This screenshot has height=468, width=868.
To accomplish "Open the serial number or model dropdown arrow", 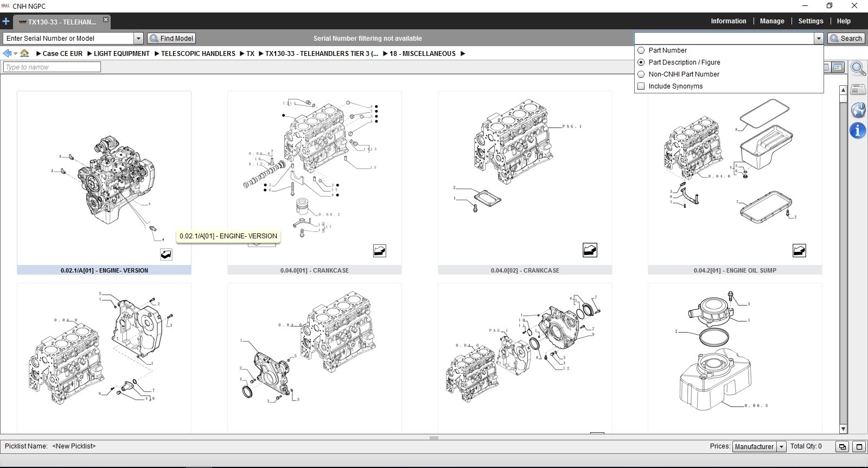I will pos(138,38).
